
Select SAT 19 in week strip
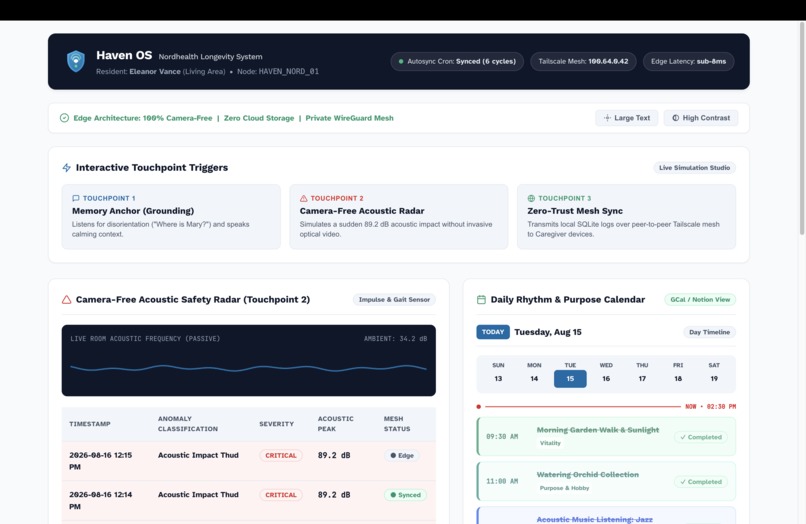[x=714, y=372]
